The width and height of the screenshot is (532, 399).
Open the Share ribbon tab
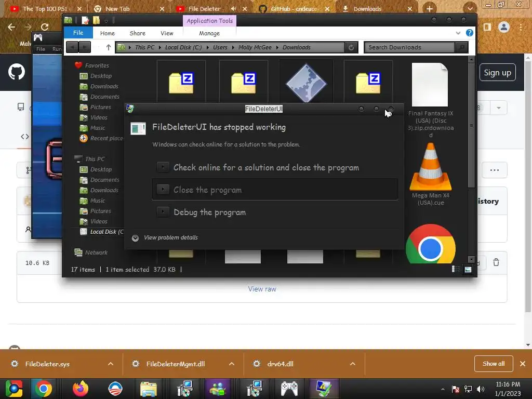[137, 33]
